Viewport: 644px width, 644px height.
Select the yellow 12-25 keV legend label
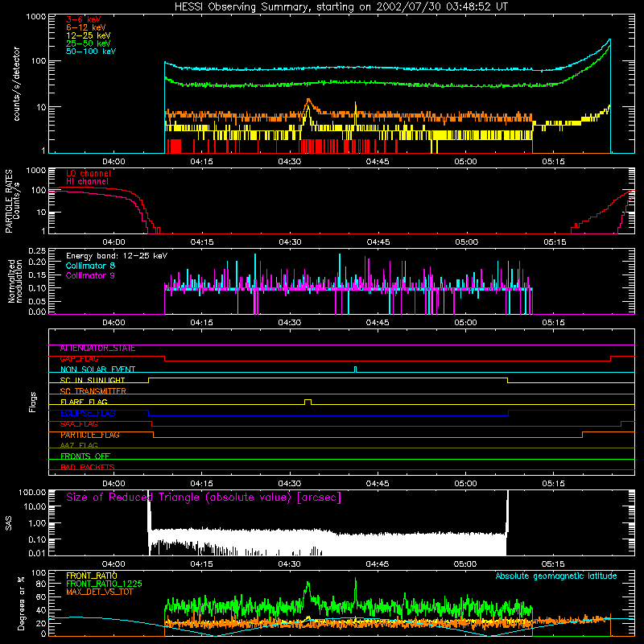click(88, 35)
